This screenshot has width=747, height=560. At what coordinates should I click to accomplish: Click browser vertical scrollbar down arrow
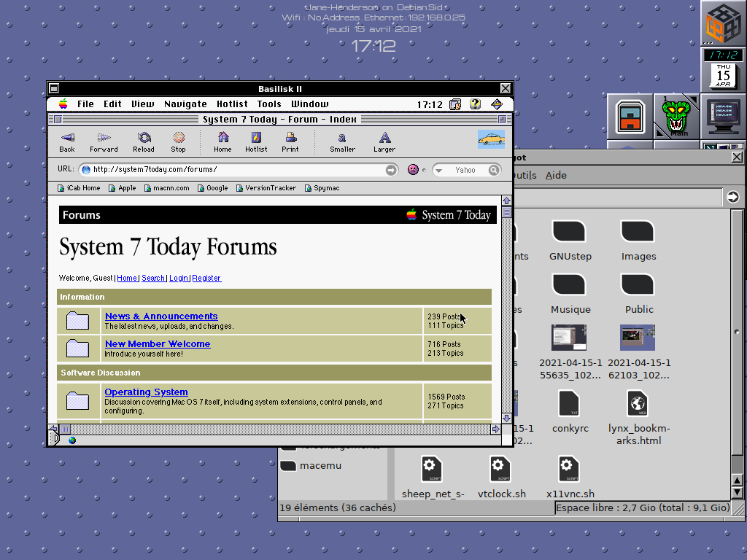pos(506,418)
